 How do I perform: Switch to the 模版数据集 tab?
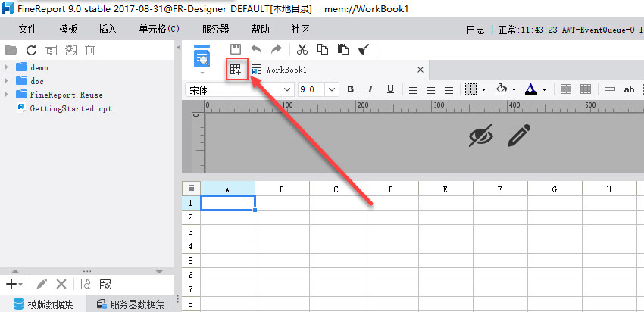click(x=43, y=304)
